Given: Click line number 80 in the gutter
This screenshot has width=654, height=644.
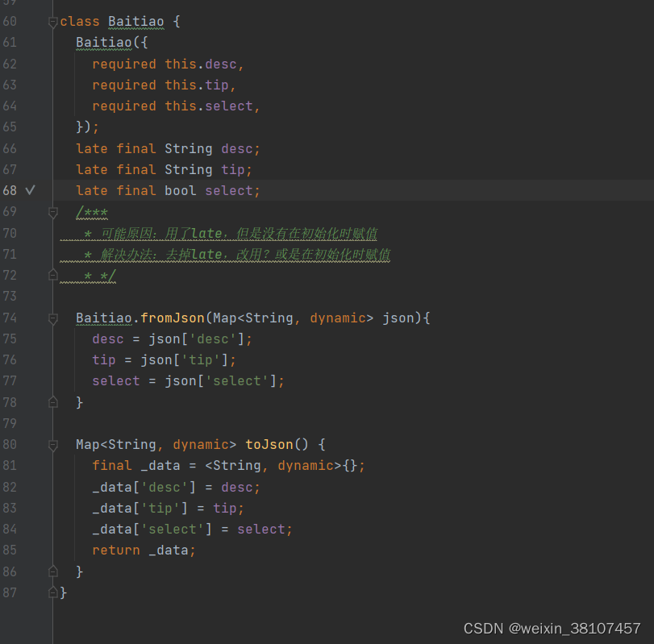Looking at the screenshot, I should tap(10, 444).
